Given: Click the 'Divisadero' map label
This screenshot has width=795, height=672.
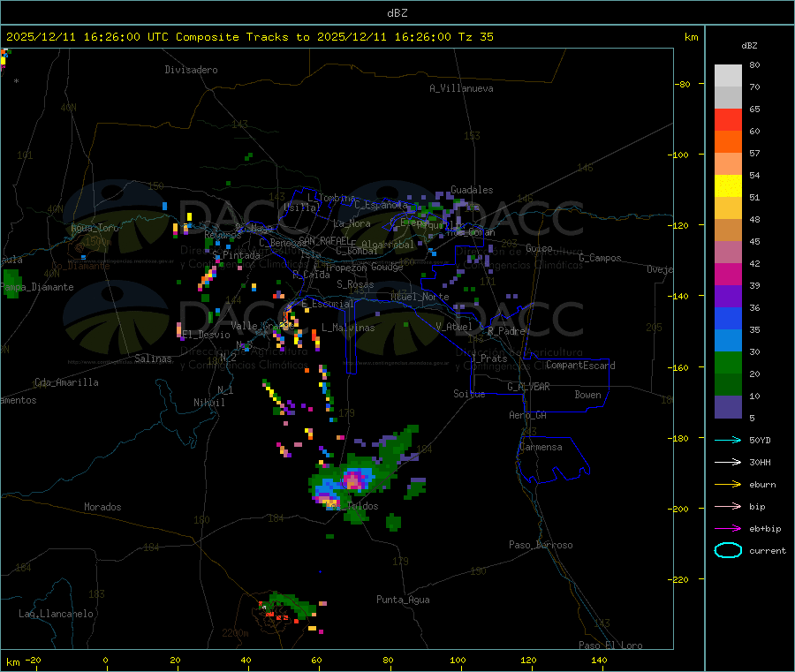Looking at the screenshot, I should click(191, 70).
